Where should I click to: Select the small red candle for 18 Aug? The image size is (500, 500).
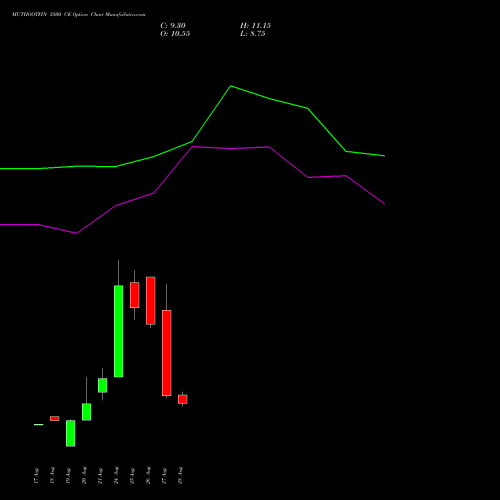(x=54, y=418)
